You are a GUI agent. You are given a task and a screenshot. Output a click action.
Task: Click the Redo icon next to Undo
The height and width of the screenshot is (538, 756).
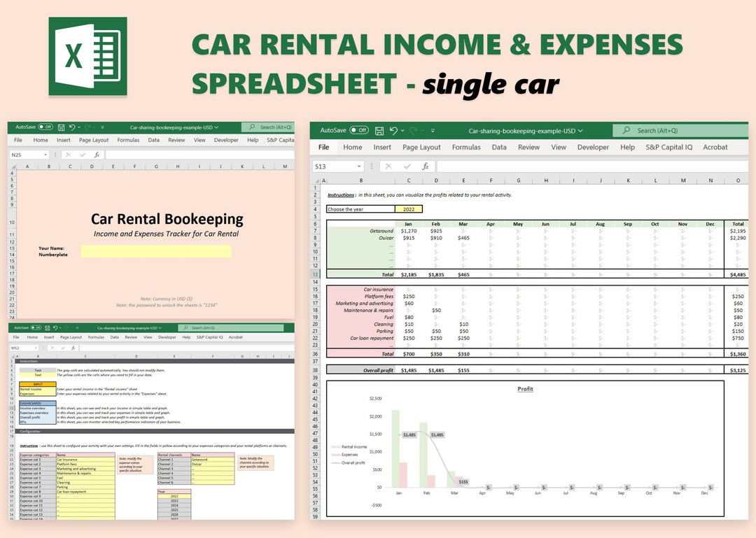click(89, 126)
